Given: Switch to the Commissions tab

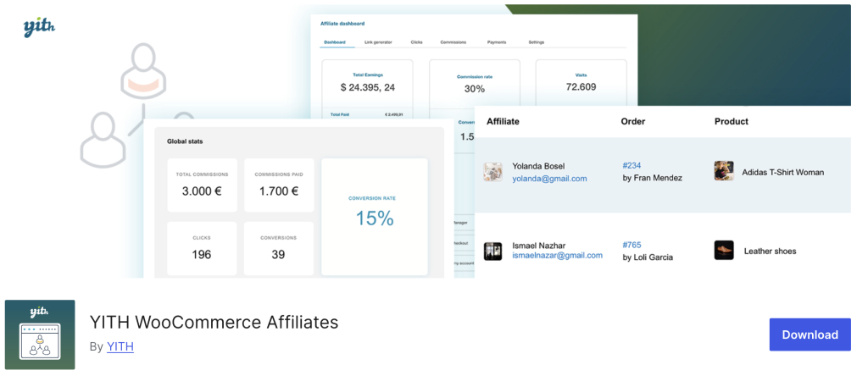Looking at the screenshot, I should (x=453, y=42).
